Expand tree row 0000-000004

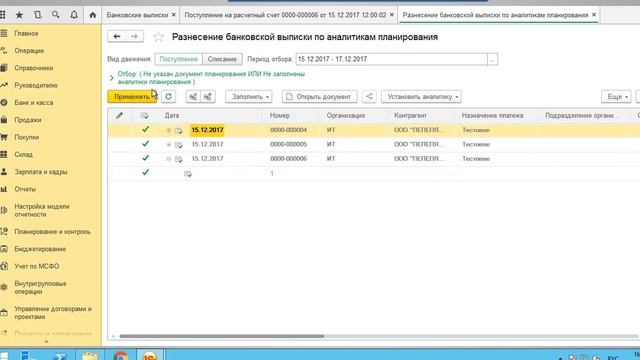click(x=169, y=130)
